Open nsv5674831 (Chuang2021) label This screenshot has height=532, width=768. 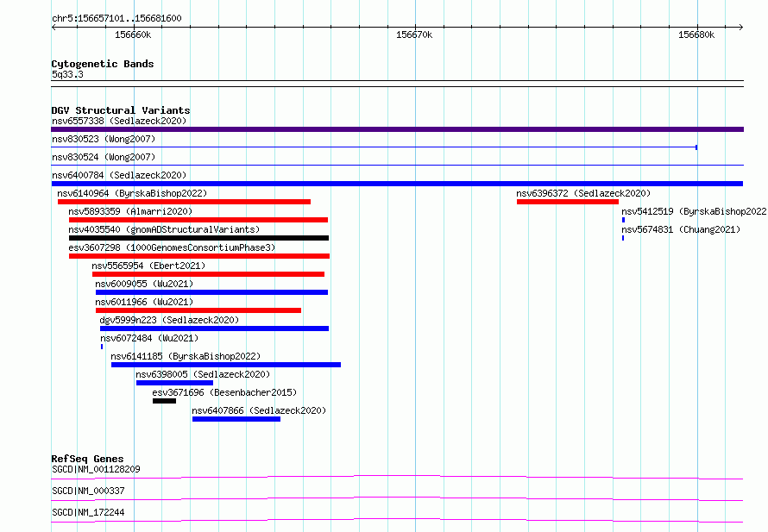click(x=681, y=229)
